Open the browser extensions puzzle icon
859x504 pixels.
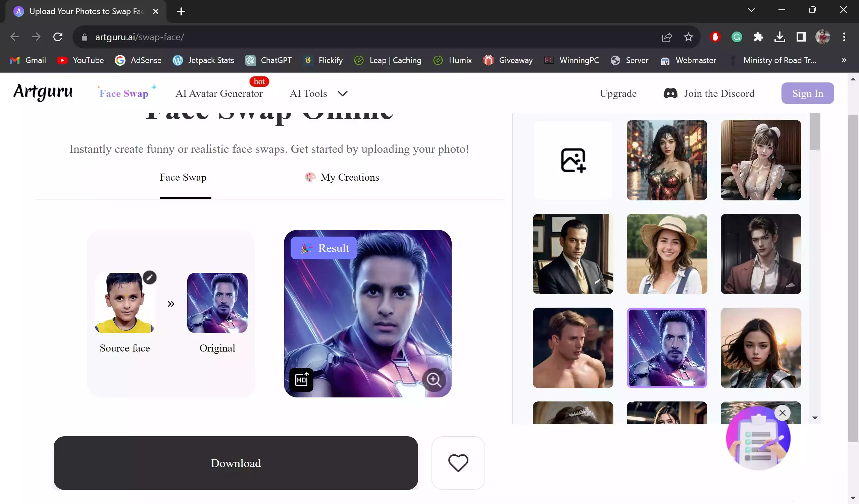(x=758, y=37)
